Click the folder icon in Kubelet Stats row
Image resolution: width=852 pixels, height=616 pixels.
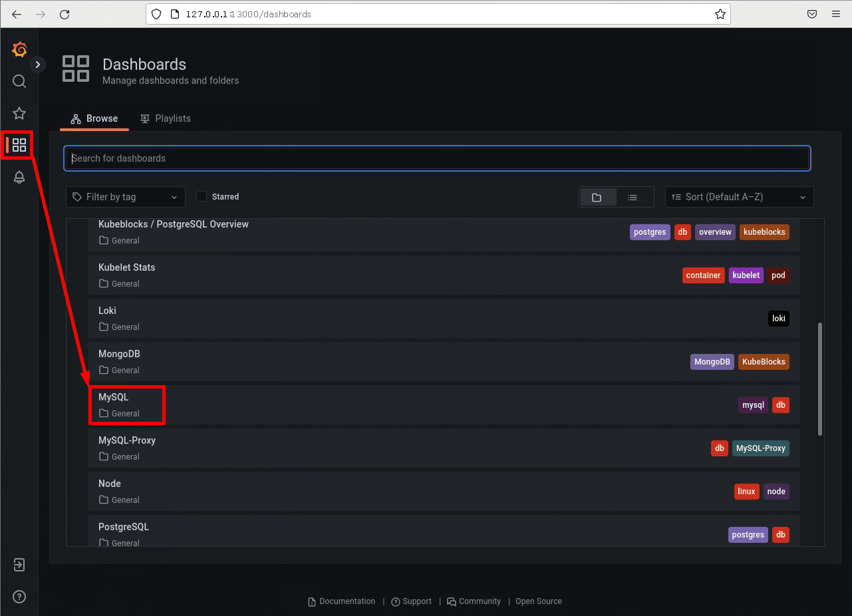(x=103, y=284)
